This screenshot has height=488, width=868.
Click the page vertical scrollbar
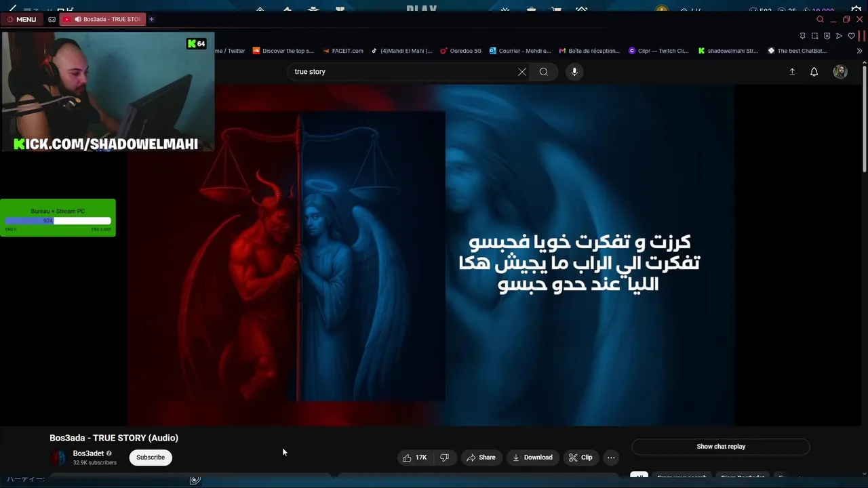tap(864, 119)
